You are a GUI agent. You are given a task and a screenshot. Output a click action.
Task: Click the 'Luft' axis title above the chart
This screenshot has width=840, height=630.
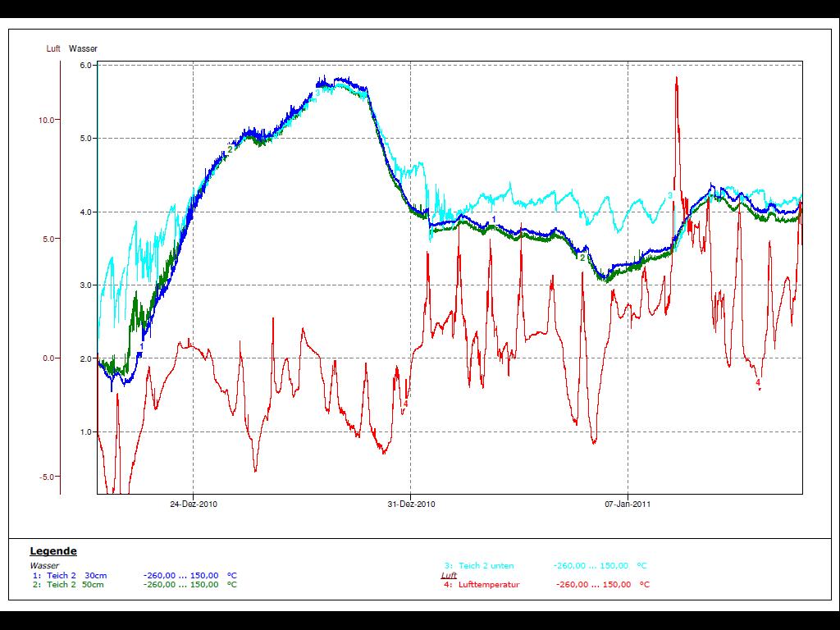53,48
